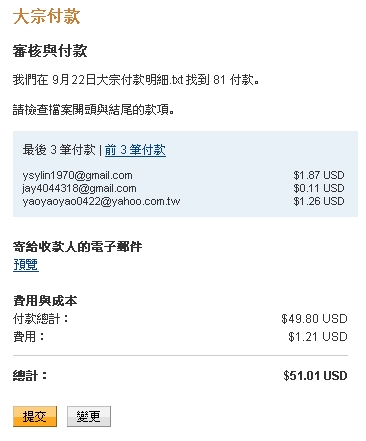366x441 pixels.
Task: Select the $49.80 USD payment total
Action: click(x=314, y=319)
